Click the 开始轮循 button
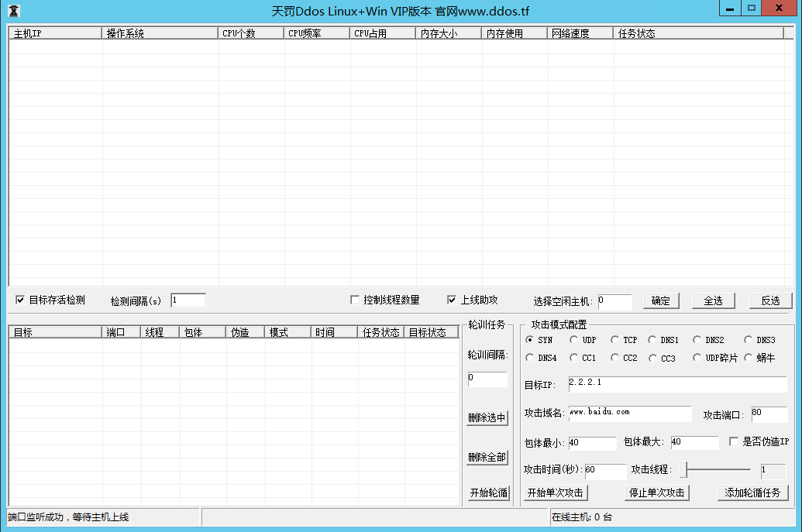Viewport: 802px width, 532px height. 488,493
